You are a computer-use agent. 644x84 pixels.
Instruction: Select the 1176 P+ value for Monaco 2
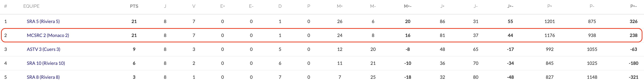(549, 35)
